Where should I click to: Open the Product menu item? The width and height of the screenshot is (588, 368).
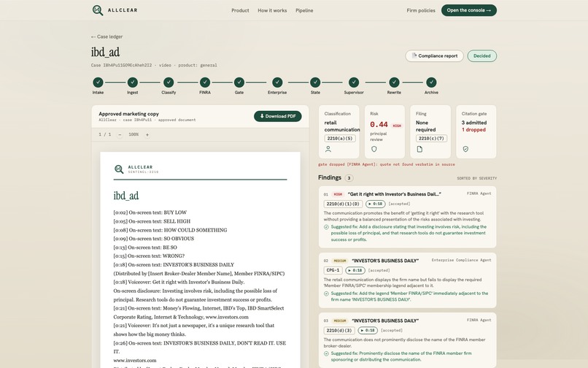(x=240, y=10)
